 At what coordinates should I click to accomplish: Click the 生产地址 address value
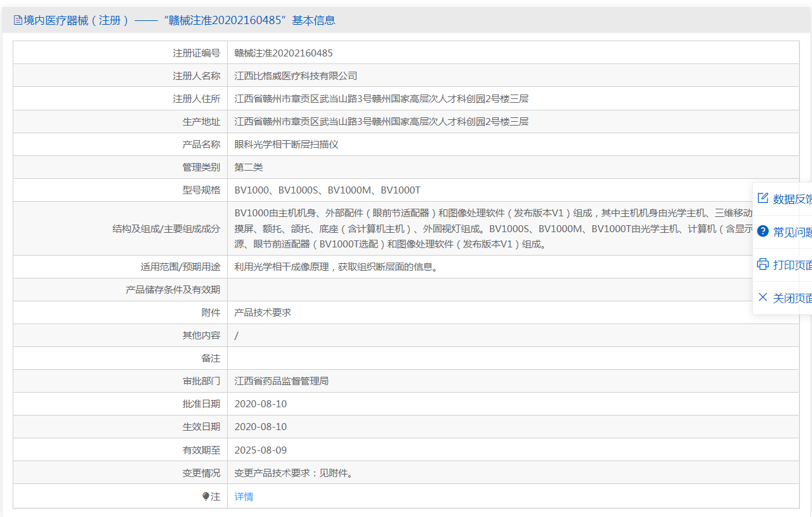coord(381,121)
